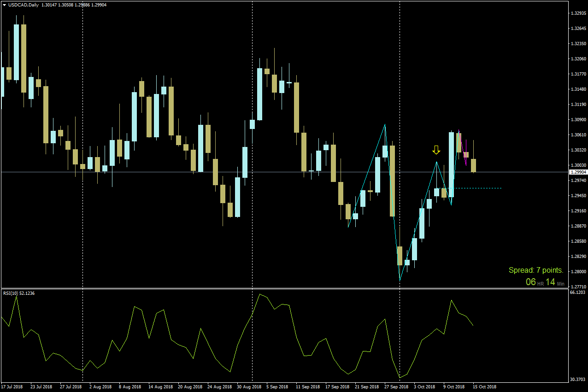Click price level 1.28000 on the axis

point(578,272)
